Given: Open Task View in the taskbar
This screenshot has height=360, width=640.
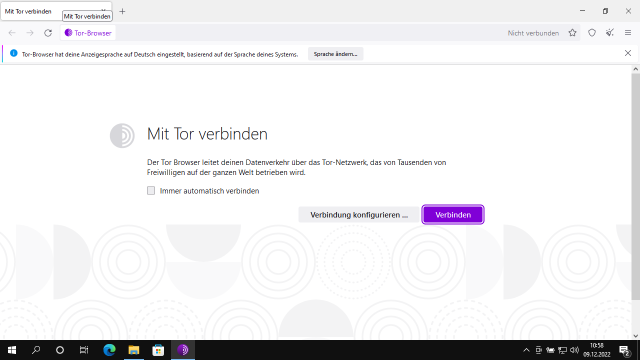Looking at the screenshot, I should click(x=84, y=350).
